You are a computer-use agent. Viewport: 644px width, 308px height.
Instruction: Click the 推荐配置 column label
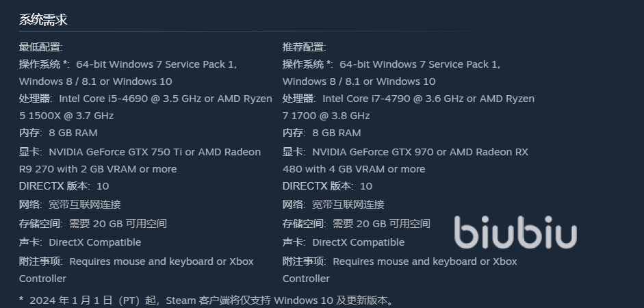[x=305, y=47]
